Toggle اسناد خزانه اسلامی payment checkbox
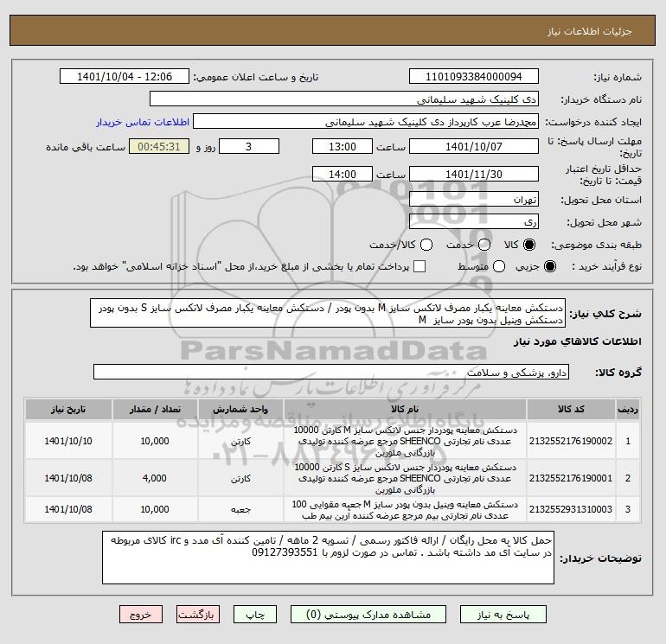The image size is (666, 644). pos(419,266)
